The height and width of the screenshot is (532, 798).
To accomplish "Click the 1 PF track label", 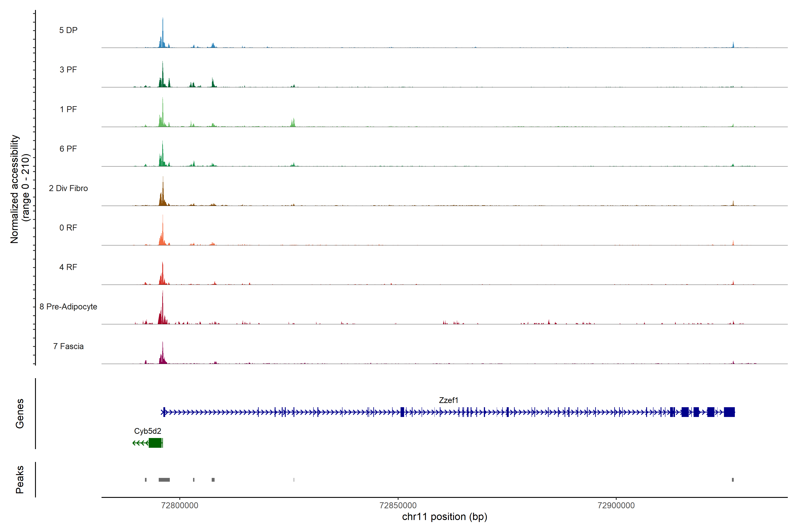I will (68, 109).
